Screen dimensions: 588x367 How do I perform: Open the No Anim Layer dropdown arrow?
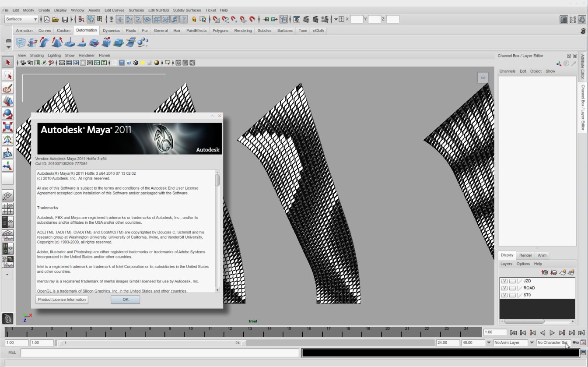[489, 343]
